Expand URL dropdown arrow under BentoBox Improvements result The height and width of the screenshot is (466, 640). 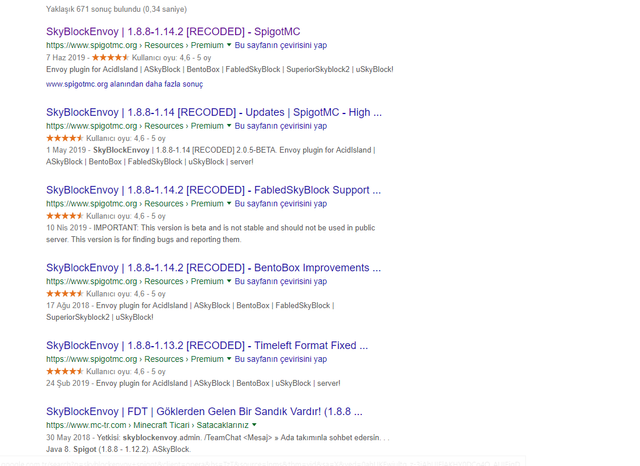229,281
